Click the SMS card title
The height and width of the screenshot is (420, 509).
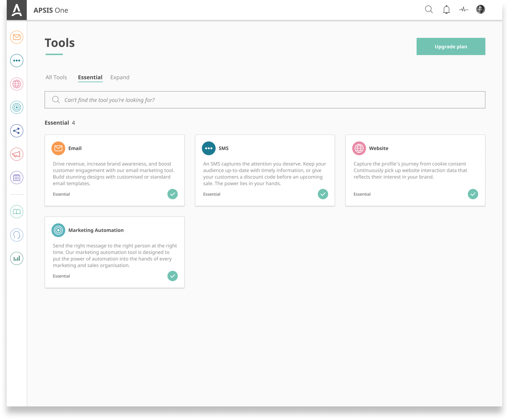(x=224, y=148)
